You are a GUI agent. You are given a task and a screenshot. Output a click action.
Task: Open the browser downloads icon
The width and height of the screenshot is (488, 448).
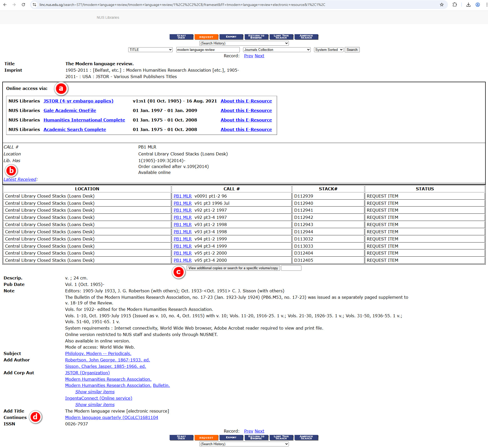(468, 5)
